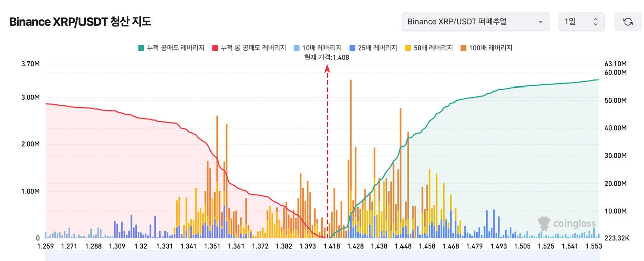Click the 1.309 price axis label
644x261 pixels.
[117, 246]
